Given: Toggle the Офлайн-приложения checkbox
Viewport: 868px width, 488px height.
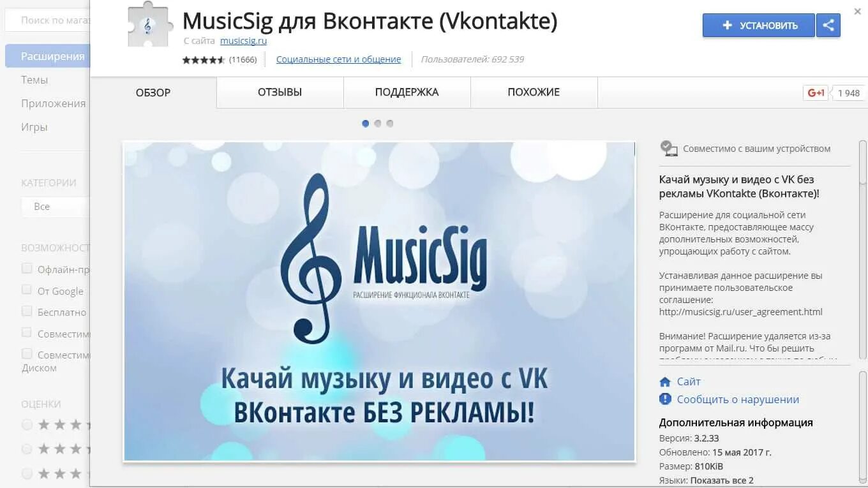Looking at the screenshot, I should pyautogui.click(x=27, y=268).
